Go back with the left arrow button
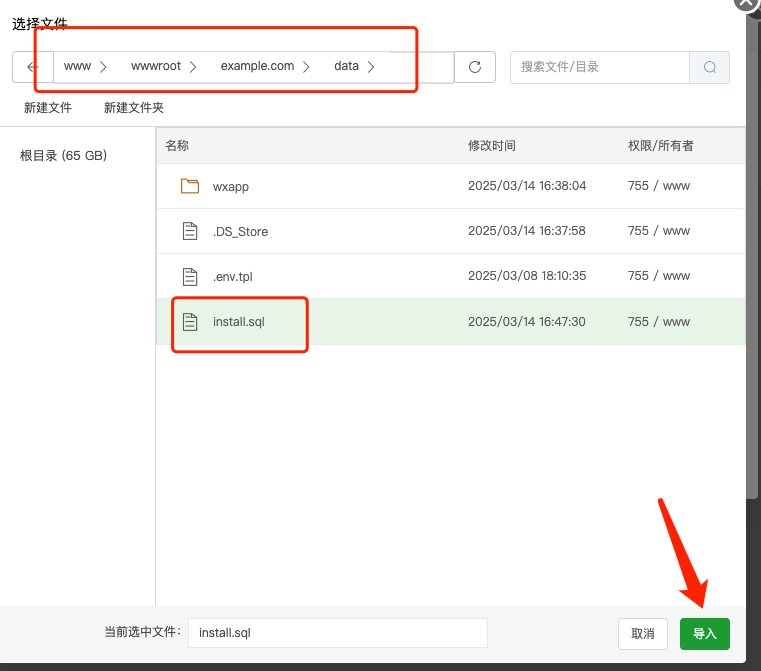 (x=33, y=67)
